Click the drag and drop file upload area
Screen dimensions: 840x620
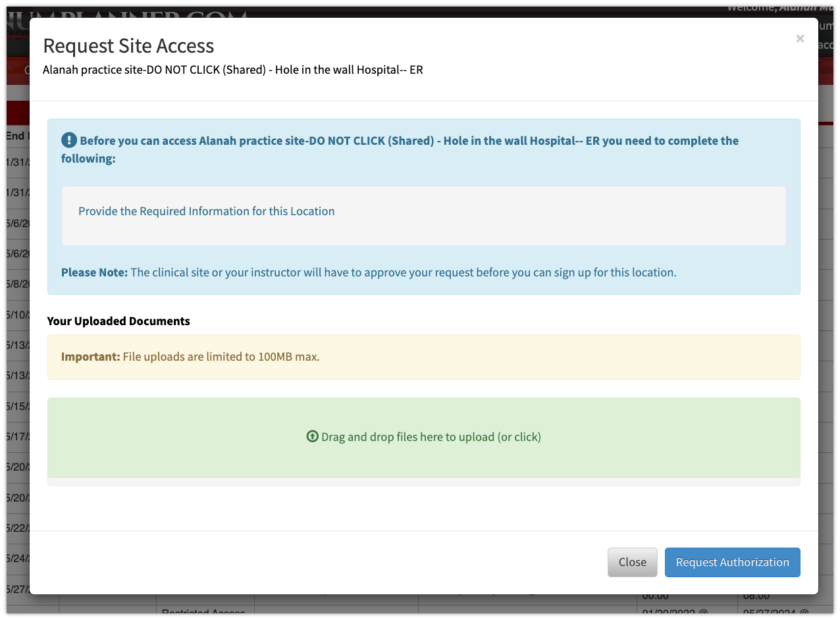click(x=424, y=438)
